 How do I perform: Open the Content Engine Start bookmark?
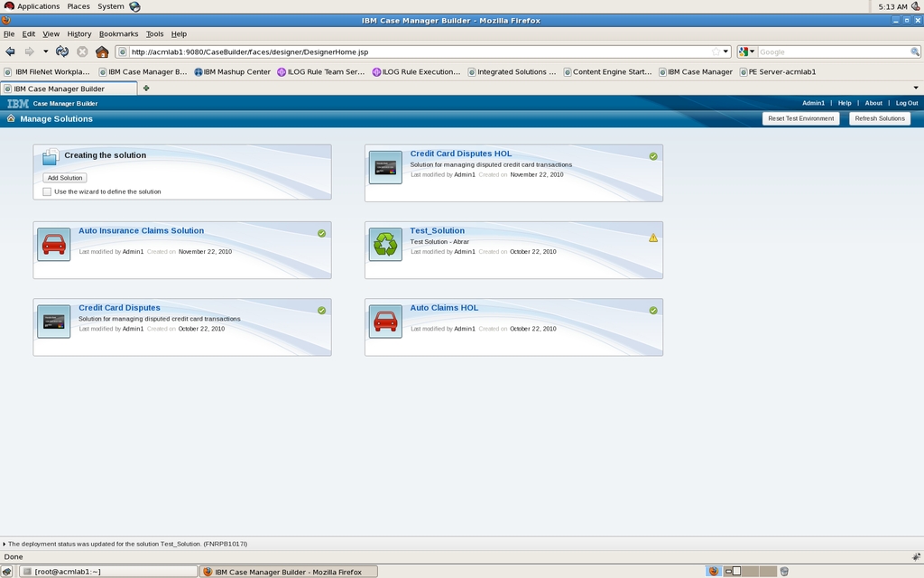[x=607, y=72]
